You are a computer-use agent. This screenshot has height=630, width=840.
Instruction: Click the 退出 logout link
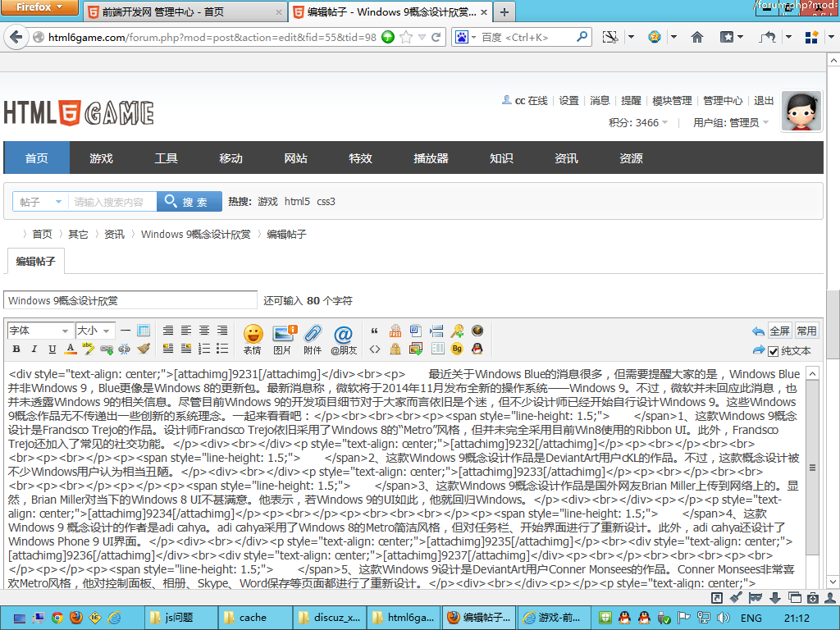[764, 101]
